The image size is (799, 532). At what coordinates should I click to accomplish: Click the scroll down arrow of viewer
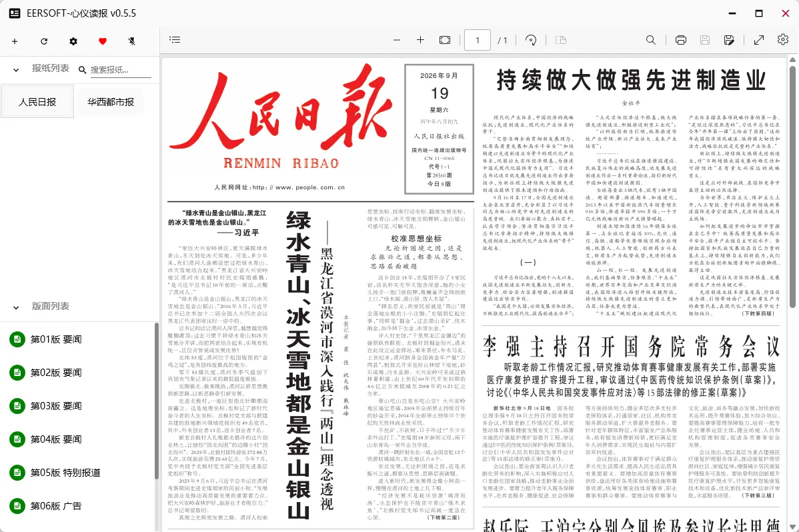coord(792,527)
